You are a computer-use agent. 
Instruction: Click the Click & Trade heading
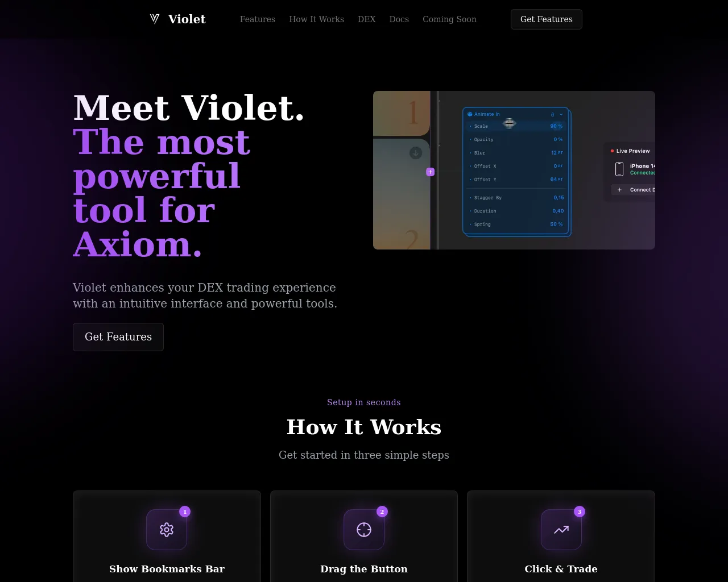(561, 569)
